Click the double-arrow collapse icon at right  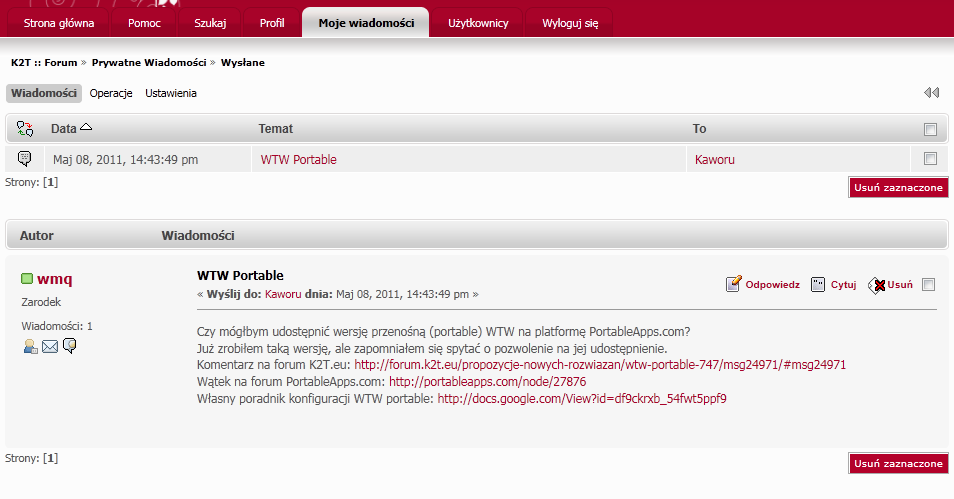click(x=931, y=93)
